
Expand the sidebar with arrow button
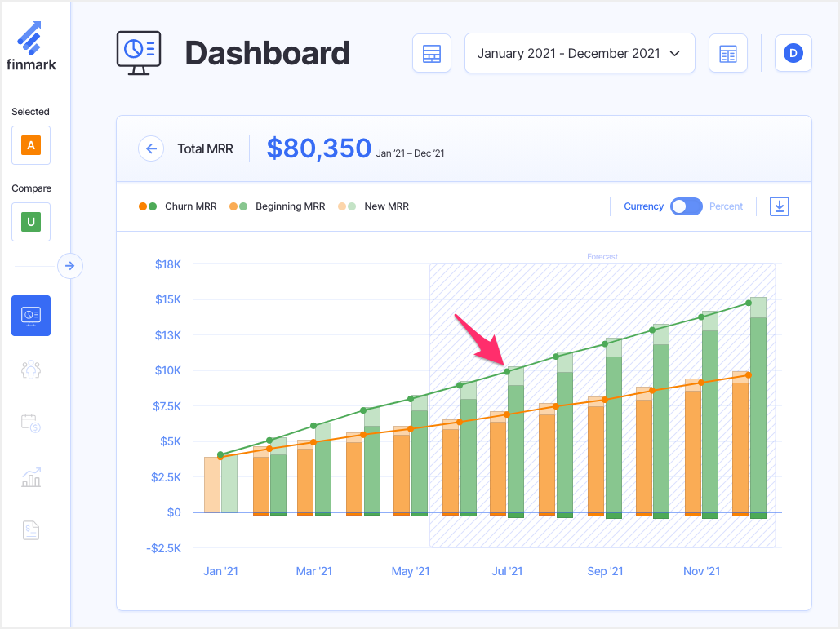click(70, 265)
